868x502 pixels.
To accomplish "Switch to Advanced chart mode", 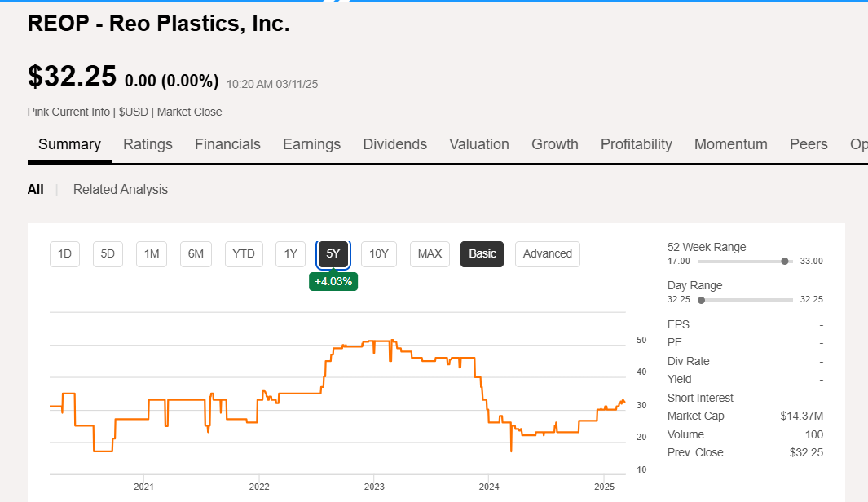I will 548,254.
